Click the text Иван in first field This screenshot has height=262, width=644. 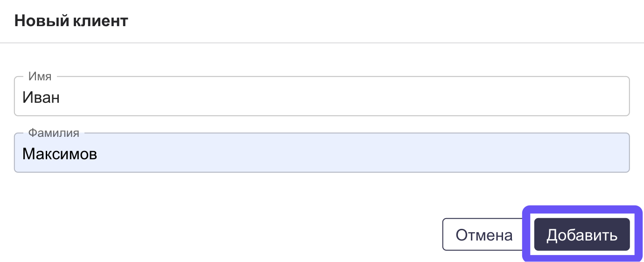41,98
